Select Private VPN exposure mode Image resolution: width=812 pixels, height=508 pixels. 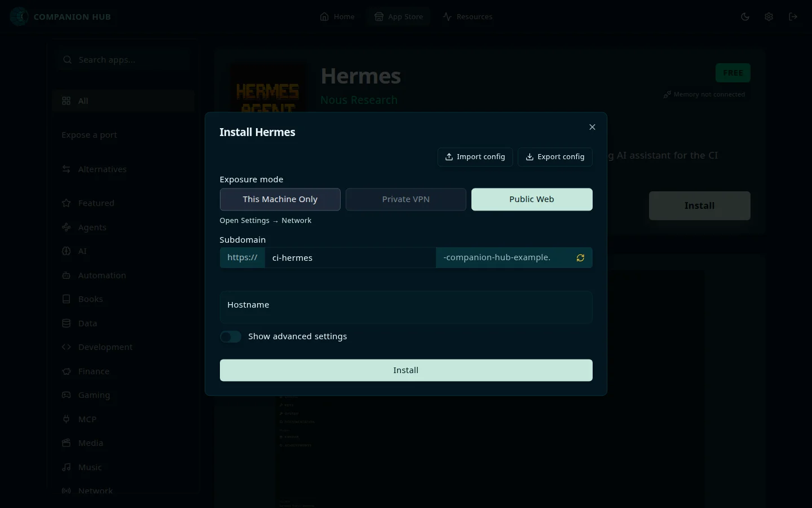(406, 199)
